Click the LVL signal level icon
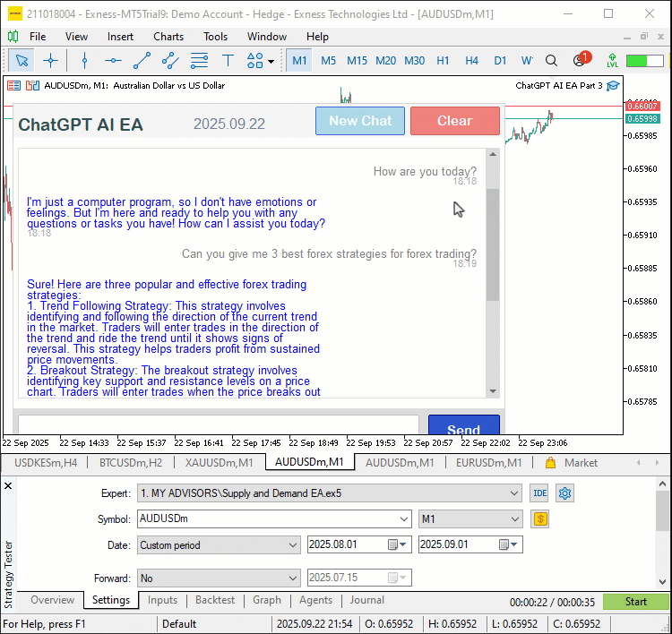Viewport: 672px width, 634px height. (x=612, y=60)
